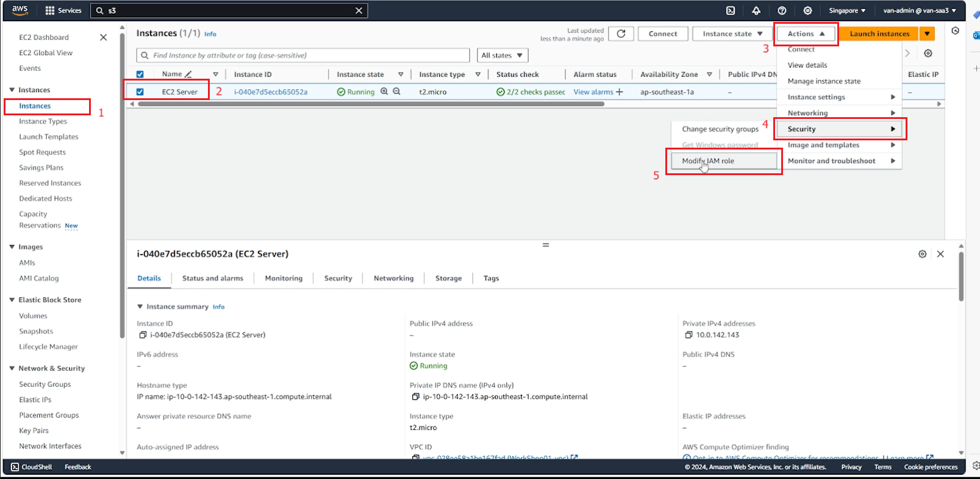Open the Actions dropdown
Screen dimensions: 980x479
point(806,34)
